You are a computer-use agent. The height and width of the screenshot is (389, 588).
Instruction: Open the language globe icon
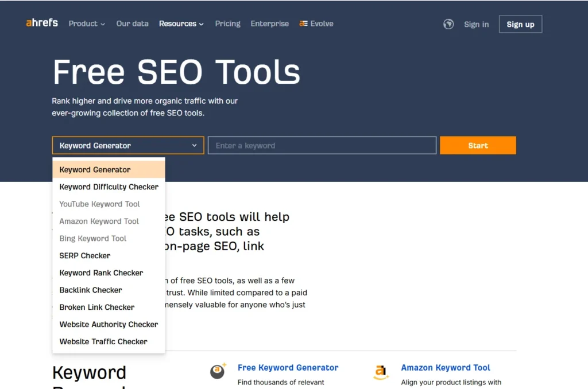tap(448, 24)
